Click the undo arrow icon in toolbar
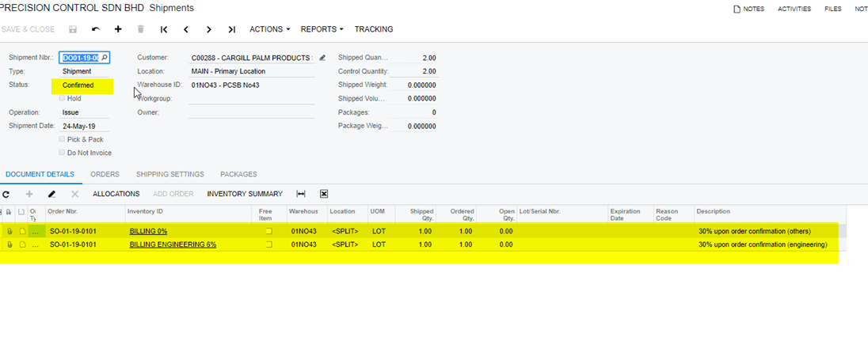 point(96,29)
